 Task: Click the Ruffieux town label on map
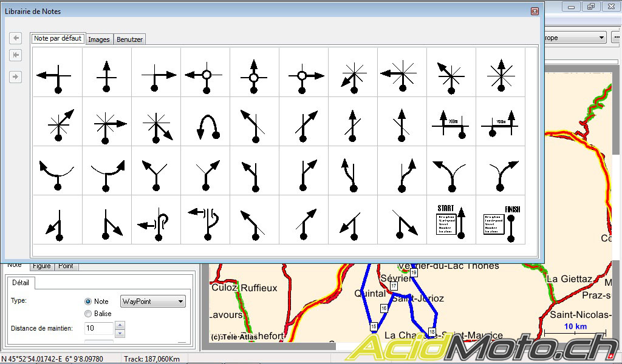(259, 288)
